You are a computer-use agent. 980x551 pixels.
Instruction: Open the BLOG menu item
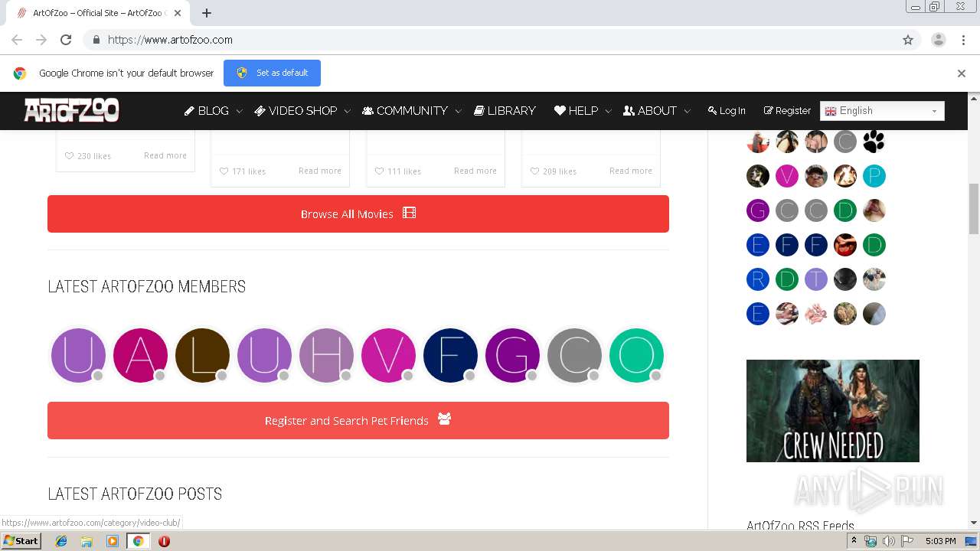207,111
